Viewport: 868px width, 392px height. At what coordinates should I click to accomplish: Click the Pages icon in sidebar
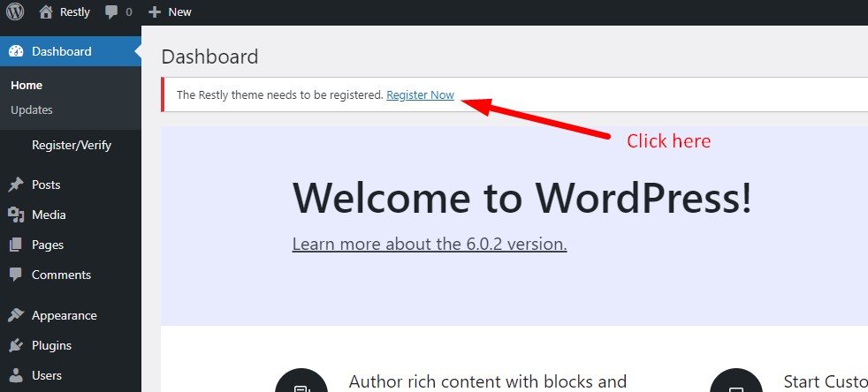(x=16, y=245)
